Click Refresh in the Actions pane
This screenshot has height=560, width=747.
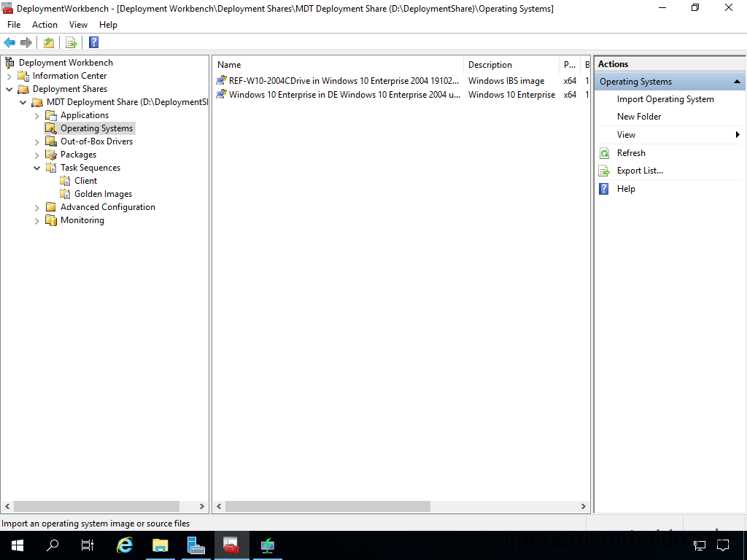631,153
